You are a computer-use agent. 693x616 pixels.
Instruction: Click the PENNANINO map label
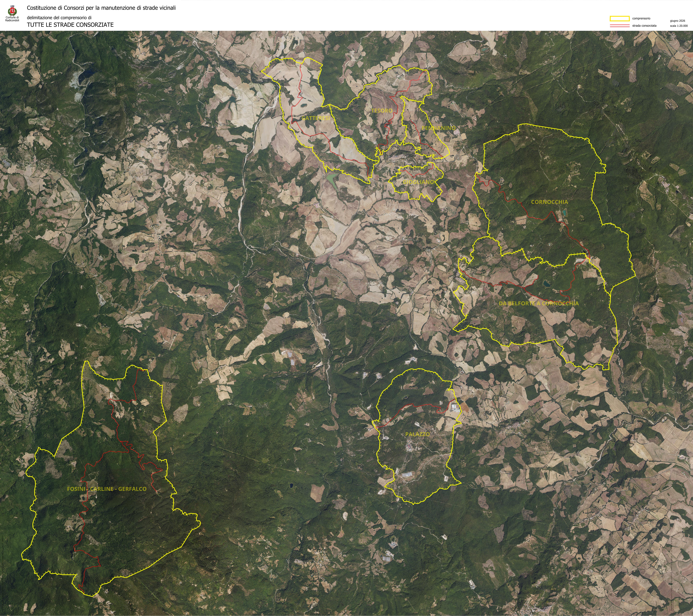pos(438,128)
